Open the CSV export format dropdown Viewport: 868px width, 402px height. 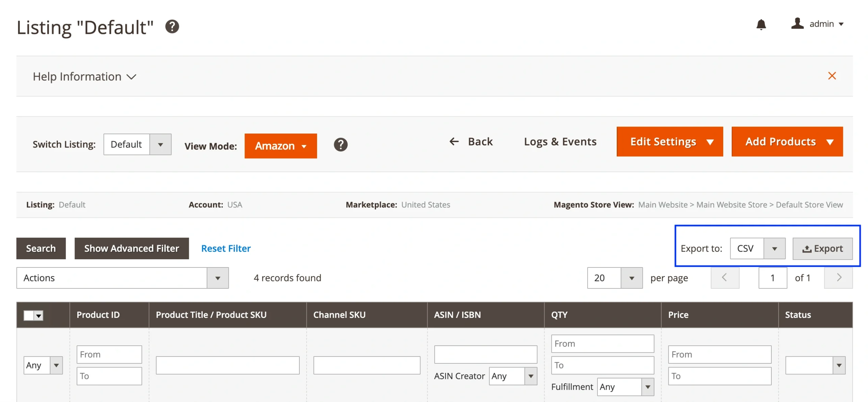pyautogui.click(x=775, y=248)
